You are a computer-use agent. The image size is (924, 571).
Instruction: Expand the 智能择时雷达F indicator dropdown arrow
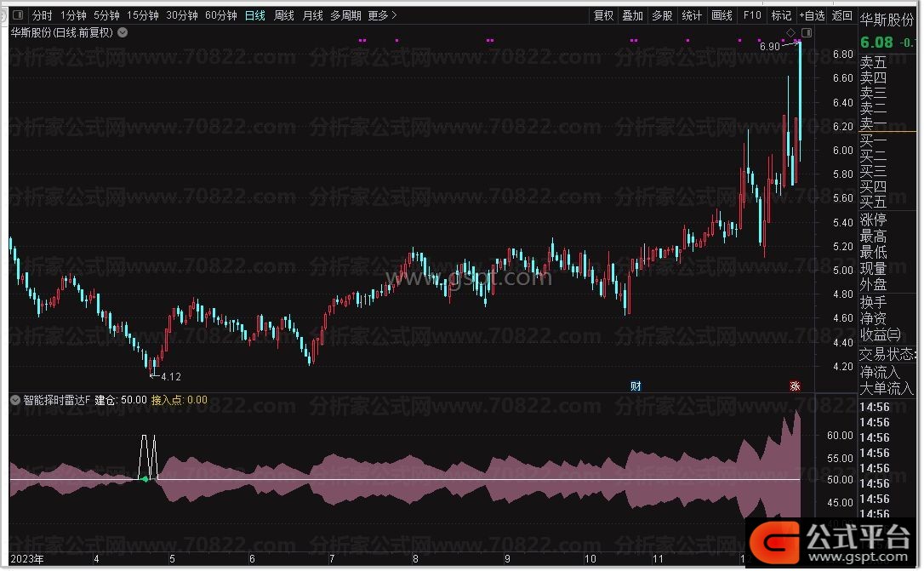15,400
